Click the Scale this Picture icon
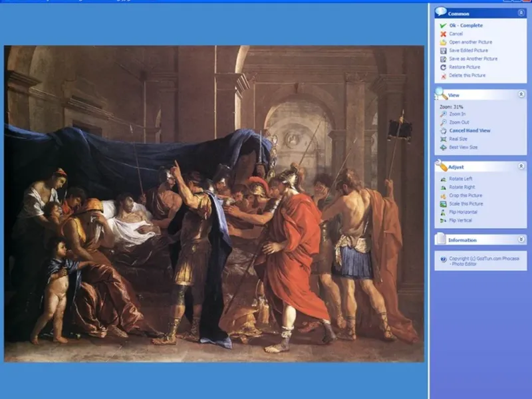This screenshot has width=532, height=399. [x=443, y=204]
